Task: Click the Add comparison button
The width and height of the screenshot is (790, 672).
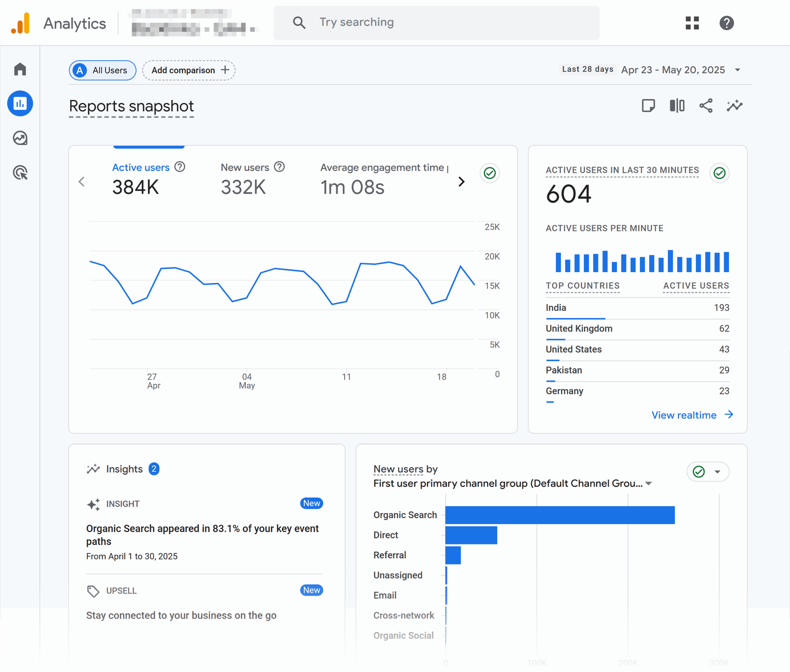Action: (x=189, y=70)
